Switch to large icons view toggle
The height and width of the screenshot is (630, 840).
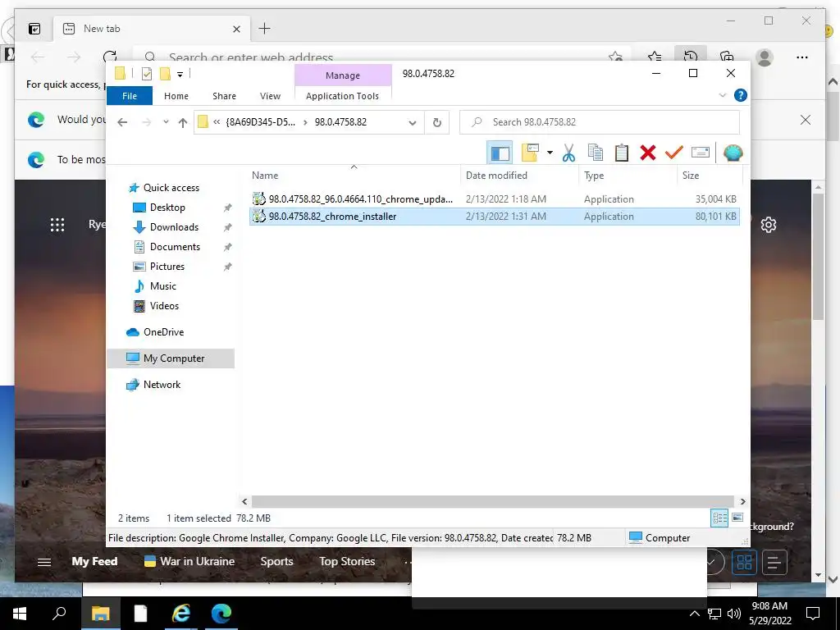point(737,518)
